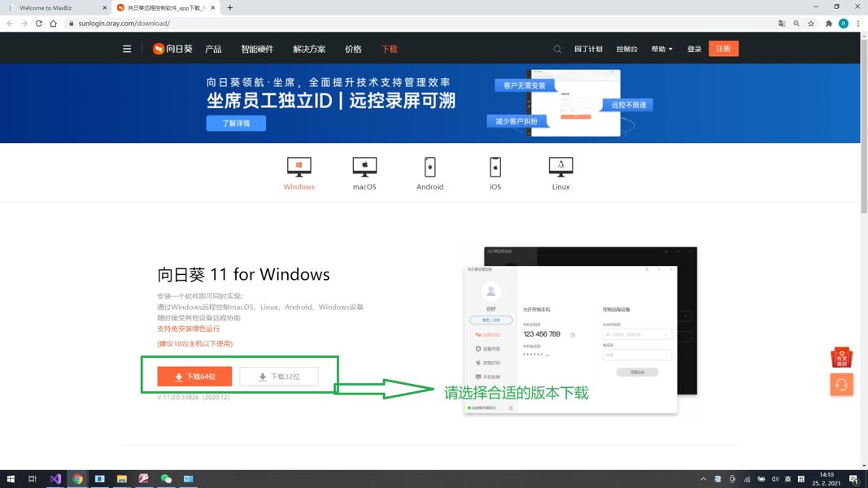Open the Windows notification center

tap(855, 478)
